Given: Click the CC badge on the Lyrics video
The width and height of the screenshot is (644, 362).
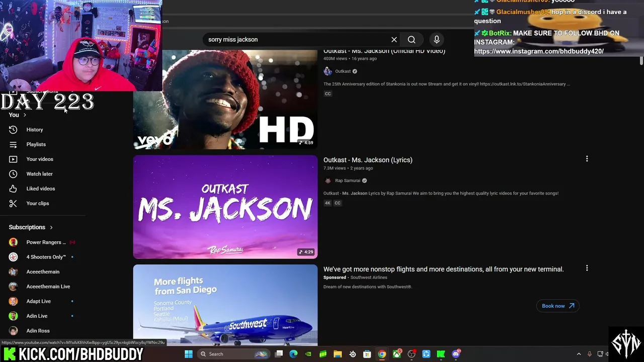Looking at the screenshot, I should click(338, 203).
